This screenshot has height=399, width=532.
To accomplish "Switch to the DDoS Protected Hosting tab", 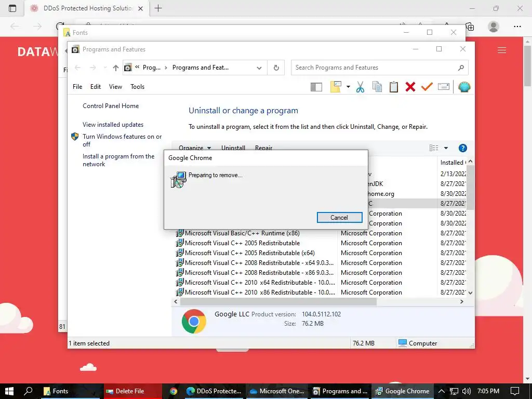I will pyautogui.click(x=87, y=8).
